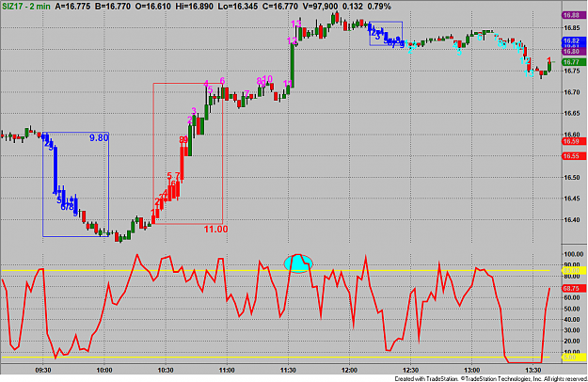Click the 10:30 time axis label
This screenshot has height=382, width=588.
[x=166, y=371]
